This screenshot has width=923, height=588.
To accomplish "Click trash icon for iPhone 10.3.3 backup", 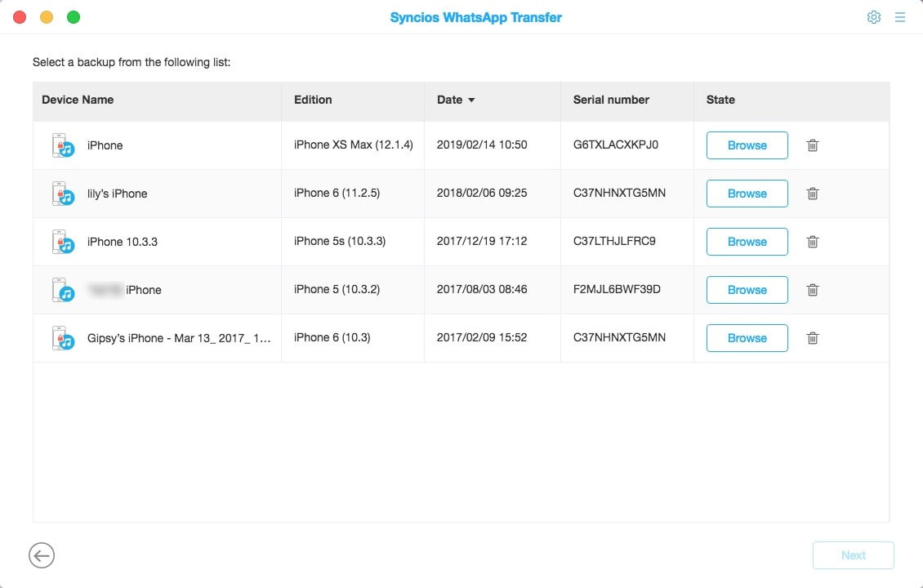I will [813, 242].
